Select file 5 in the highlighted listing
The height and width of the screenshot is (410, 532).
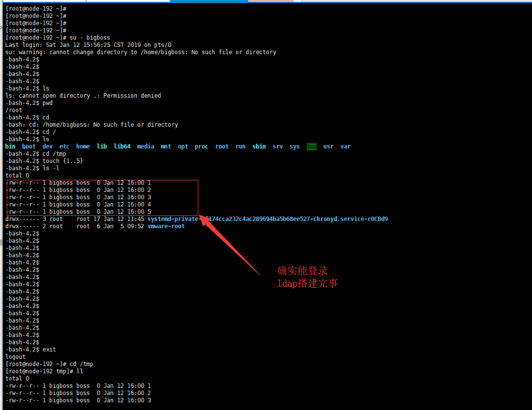[148, 211]
